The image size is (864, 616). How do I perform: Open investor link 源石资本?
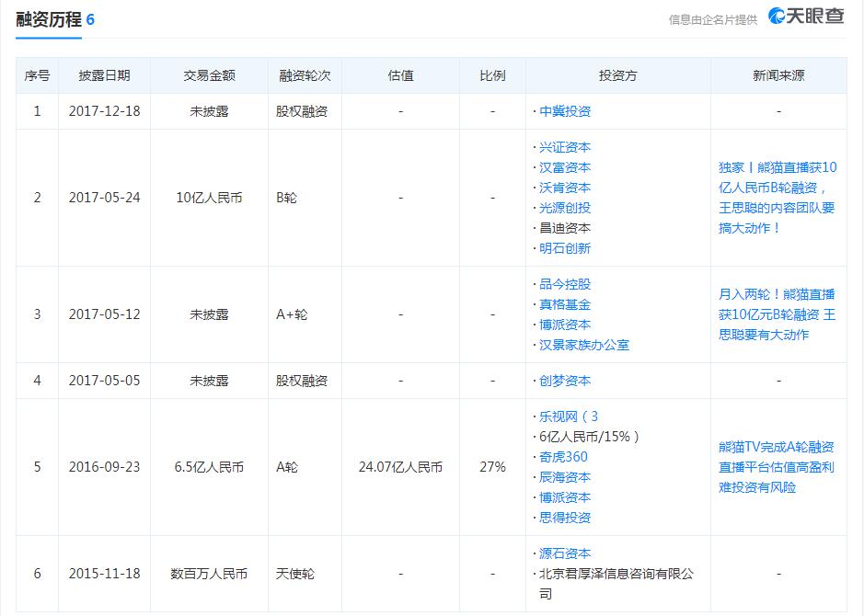click(565, 553)
